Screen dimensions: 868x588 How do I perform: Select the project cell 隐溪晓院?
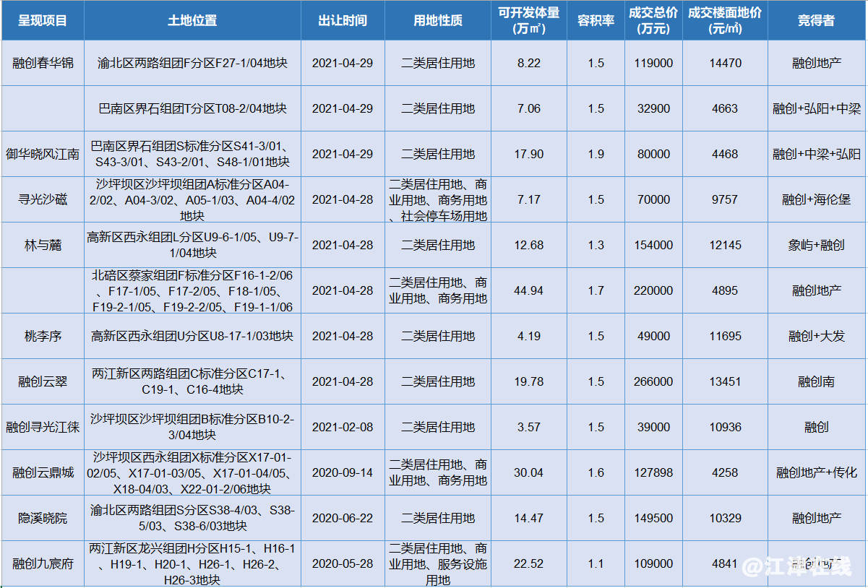click(x=43, y=518)
